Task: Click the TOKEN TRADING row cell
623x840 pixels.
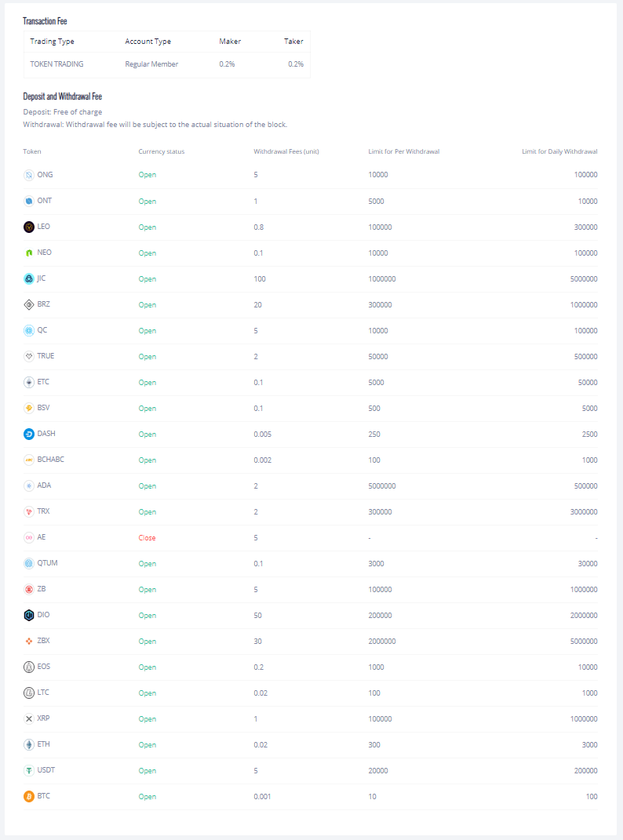Action: [x=56, y=64]
